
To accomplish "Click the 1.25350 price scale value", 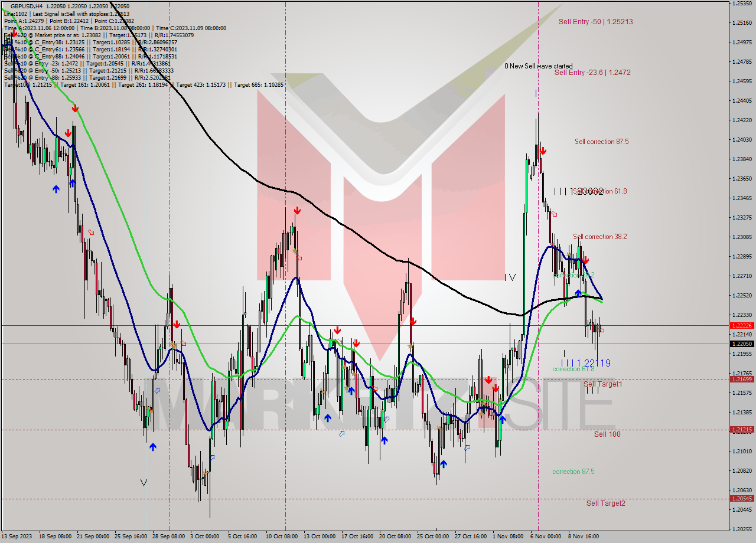I will pos(741,4).
